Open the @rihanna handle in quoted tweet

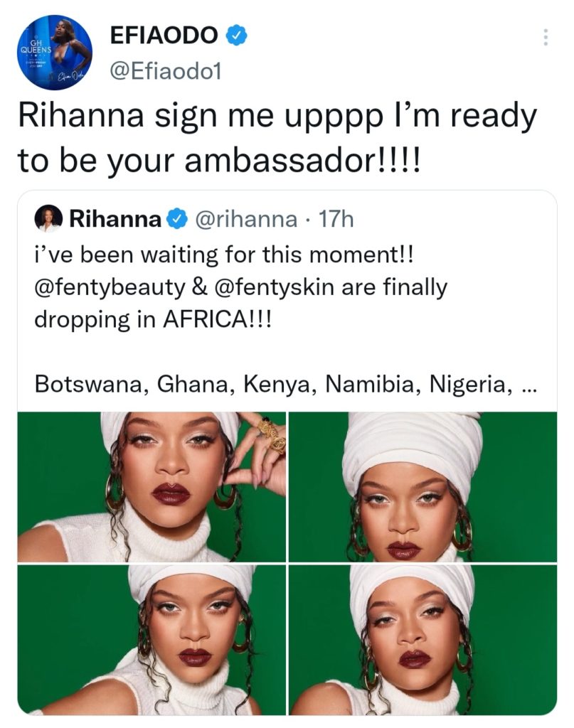click(x=246, y=219)
